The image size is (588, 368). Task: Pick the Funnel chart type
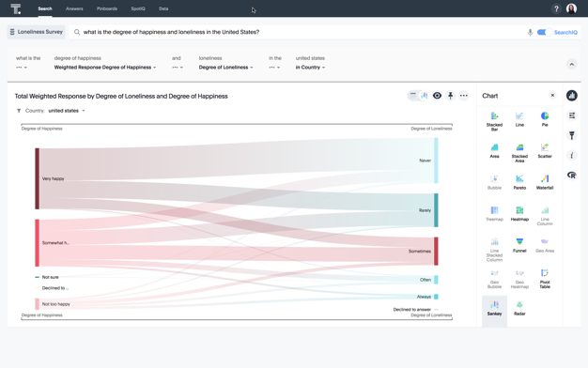coord(519,245)
